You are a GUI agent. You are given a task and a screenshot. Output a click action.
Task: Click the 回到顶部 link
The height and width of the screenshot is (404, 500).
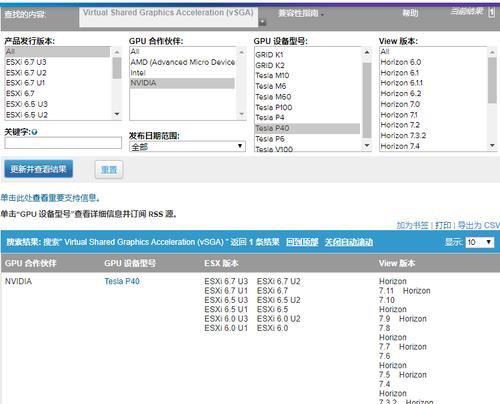point(302,242)
